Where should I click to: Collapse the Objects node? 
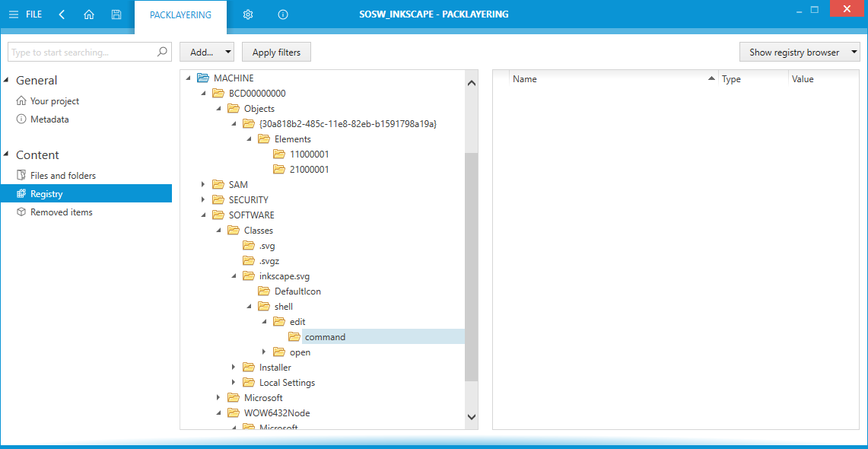(218, 109)
